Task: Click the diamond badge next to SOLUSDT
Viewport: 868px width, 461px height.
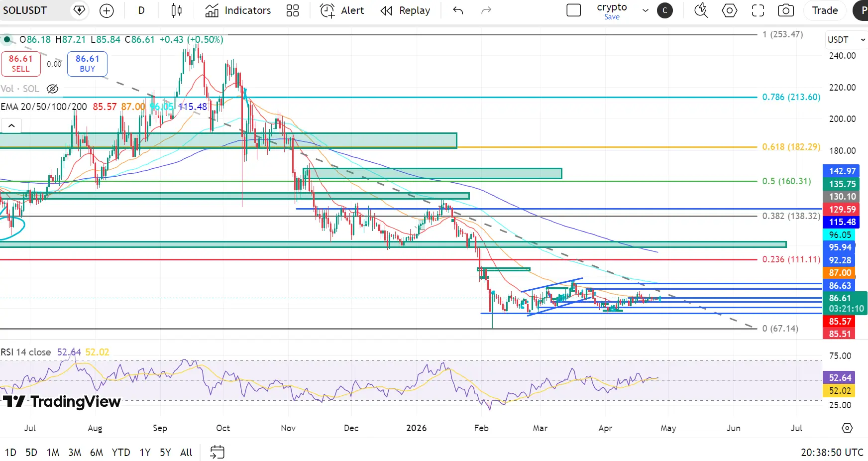Action: (x=79, y=10)
